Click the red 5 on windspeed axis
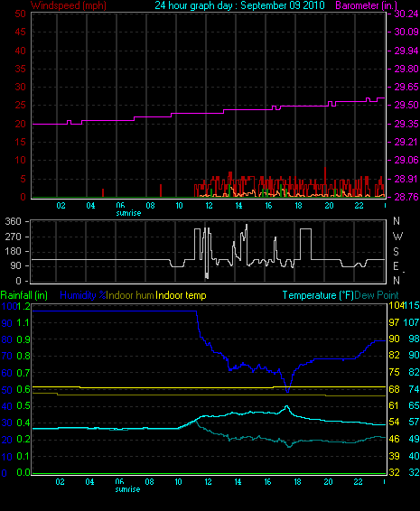Image resolution: width=420 pixels, height=511 pixels. pyautogui.click(x=23, y=179)
